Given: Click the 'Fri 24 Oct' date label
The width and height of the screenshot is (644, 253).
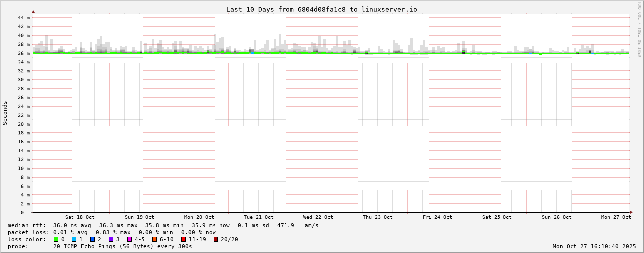Looking at the screenshot, I should pos(437,217).
